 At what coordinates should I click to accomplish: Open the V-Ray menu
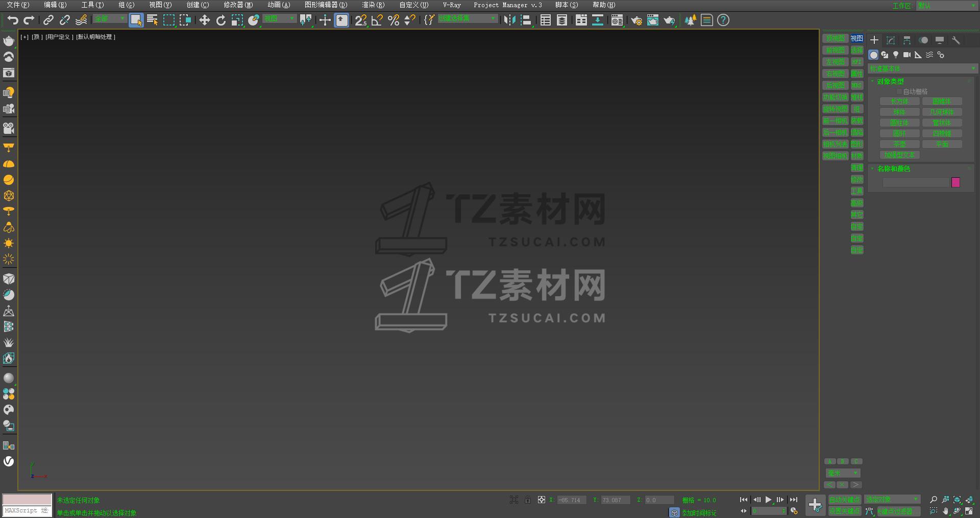pyautogui.click(x=452, y=5)
